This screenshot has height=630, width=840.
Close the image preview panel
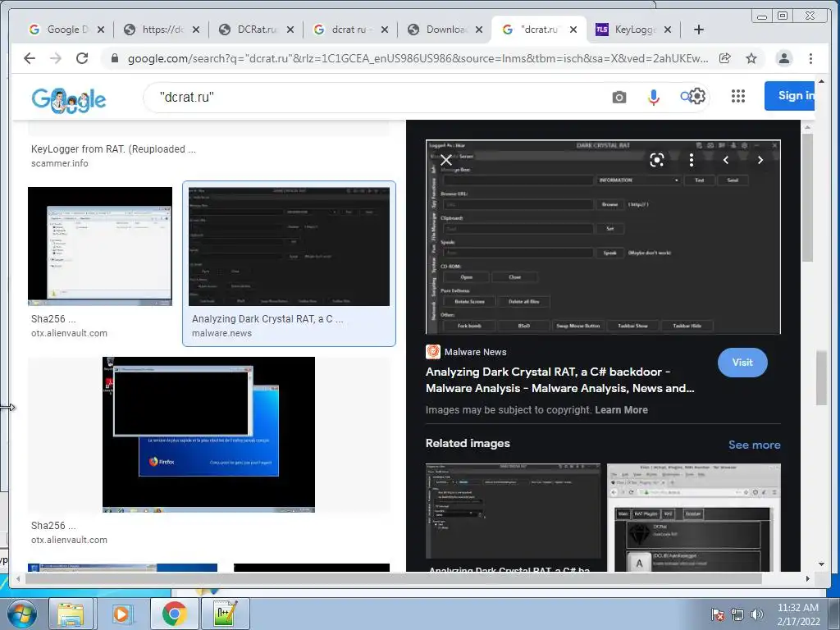(x=445, y=160)
